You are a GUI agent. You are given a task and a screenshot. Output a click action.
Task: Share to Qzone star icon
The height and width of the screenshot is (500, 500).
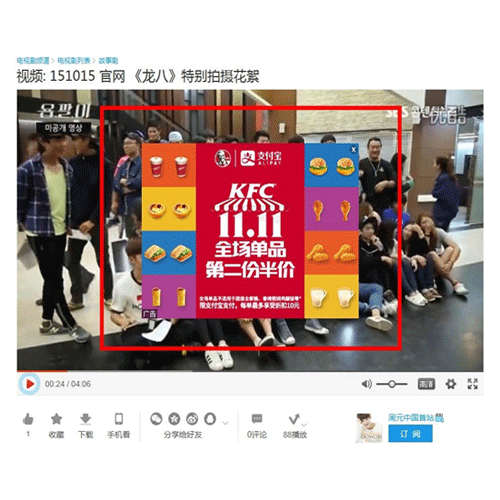[174, 419]
